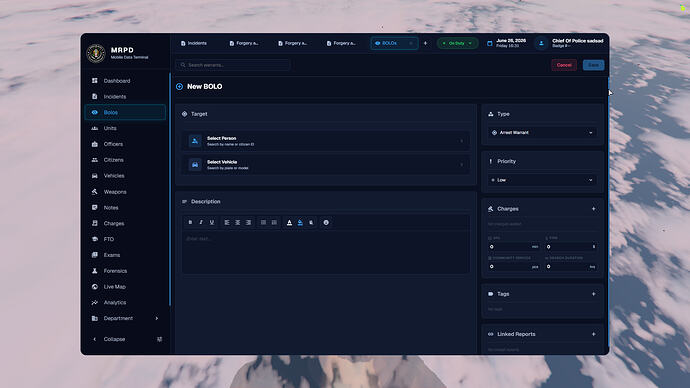Go to Incidents in the sidebar
690x388 pixels.
(x=125, y=97)
